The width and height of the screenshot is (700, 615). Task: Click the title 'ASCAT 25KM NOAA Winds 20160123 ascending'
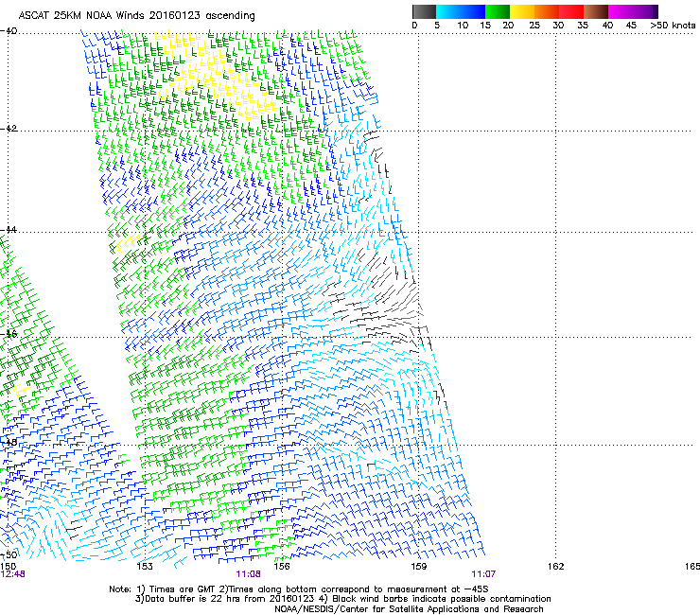[x=136, y=15]
